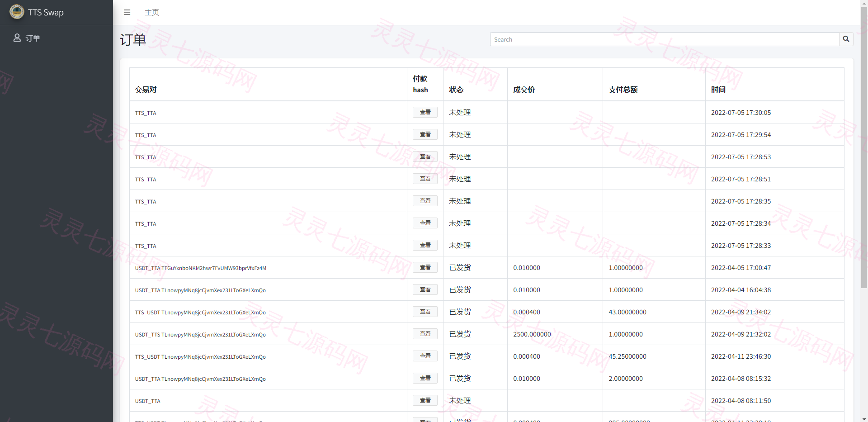Click 查看 for order at 17:28:33
The height and width of the screenshot is (422, 868).
[x=425, y=245]
